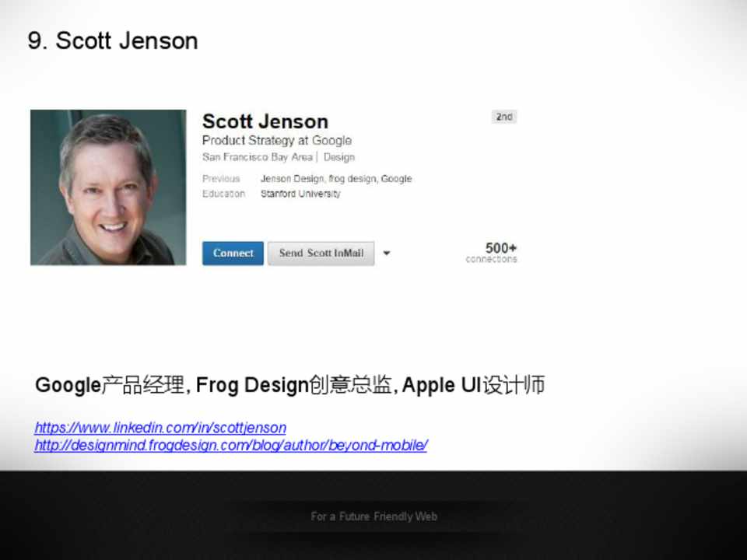The image size is (747, 560).
Task: Open the linkedin.com/in/scottjenson link
Action: 160,428
